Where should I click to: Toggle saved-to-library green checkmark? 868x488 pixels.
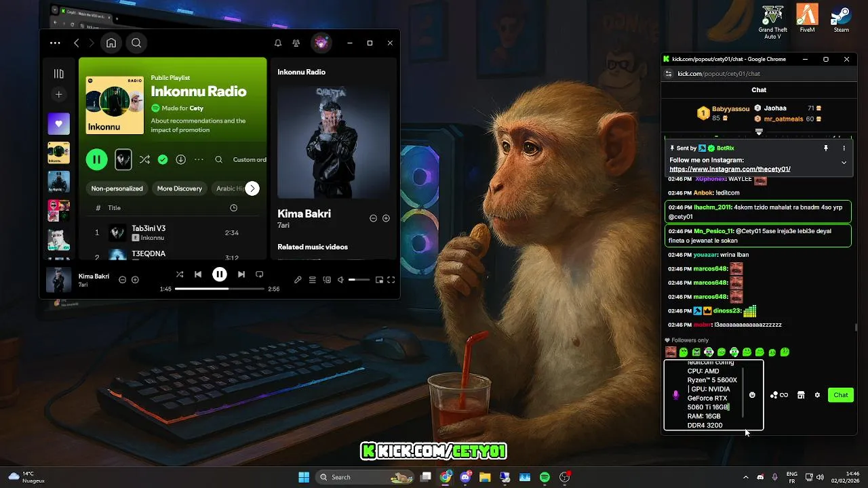(x=163, y=160)
